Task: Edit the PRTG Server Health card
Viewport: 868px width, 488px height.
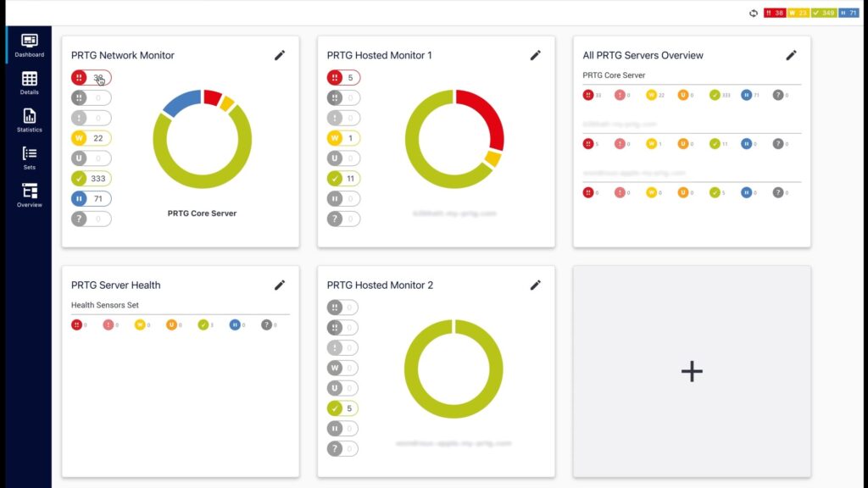Action: 280,285
